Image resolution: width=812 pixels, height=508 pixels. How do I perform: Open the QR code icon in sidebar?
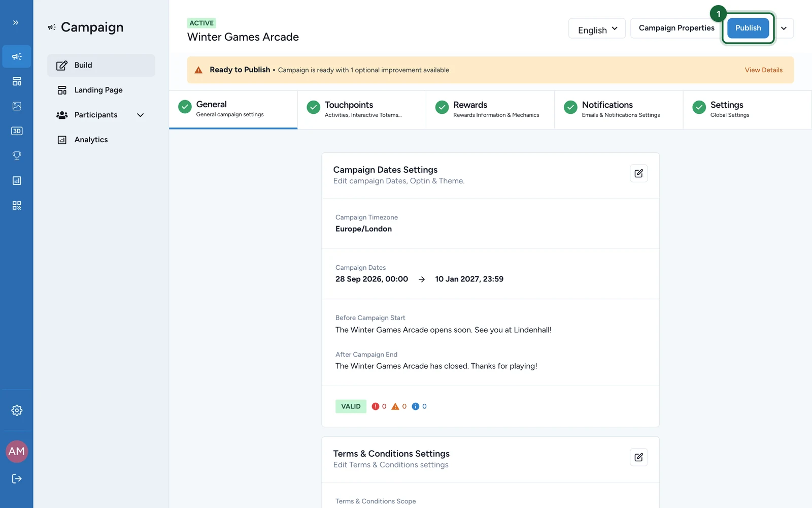point(17,206)
